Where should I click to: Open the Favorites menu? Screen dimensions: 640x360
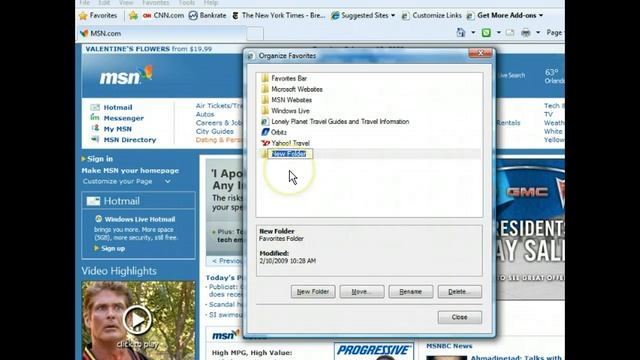click(x=156, y=3)
